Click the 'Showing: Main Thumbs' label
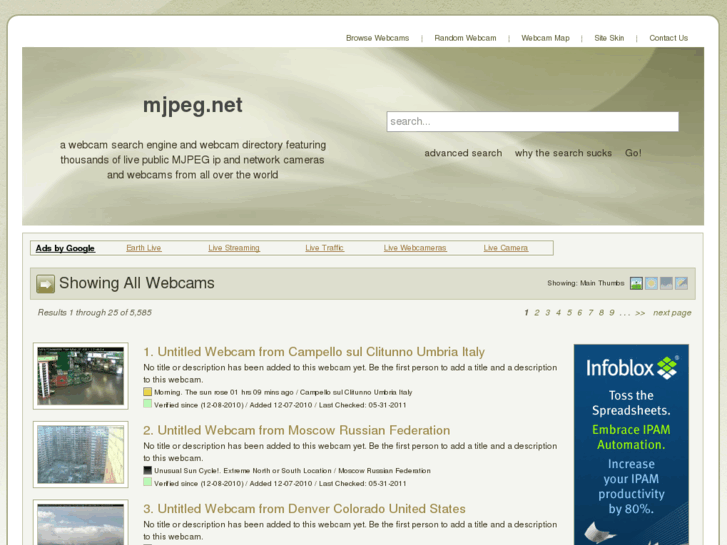727x545 pixels. click(x=586, y=283)
